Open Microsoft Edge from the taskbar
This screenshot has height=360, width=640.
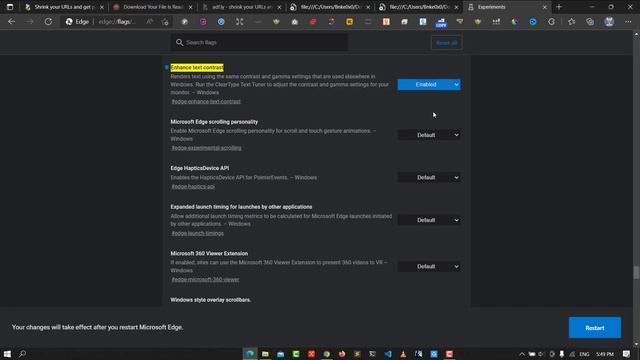pyautogui.click(x=250, y=353)
